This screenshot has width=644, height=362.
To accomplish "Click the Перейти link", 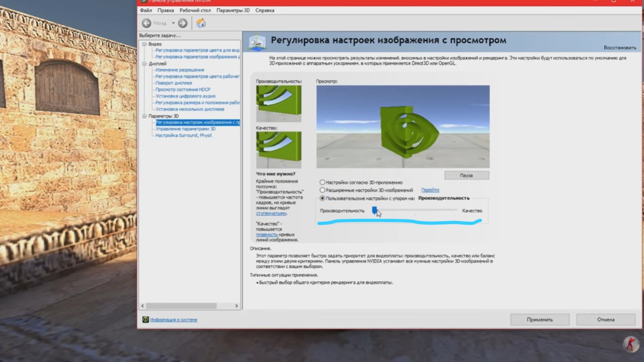I will (x=430, y=190).
